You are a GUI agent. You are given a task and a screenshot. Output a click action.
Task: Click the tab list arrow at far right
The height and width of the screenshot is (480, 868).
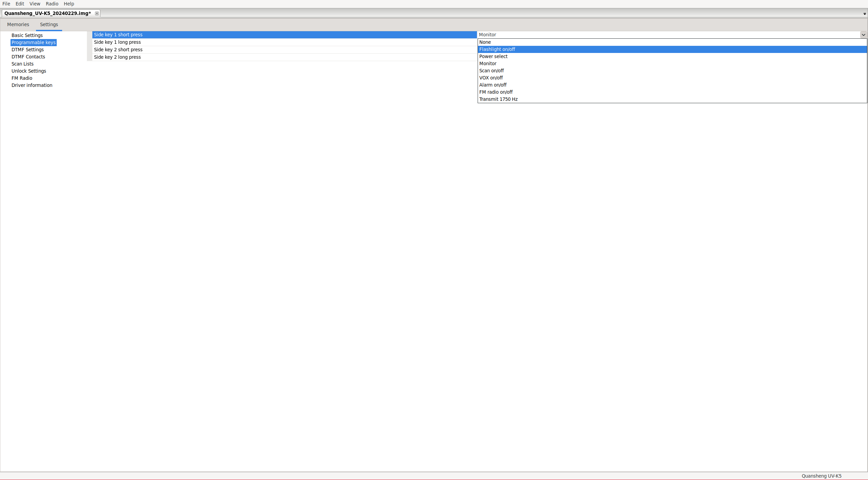pyautogui.click(x=864, y=14)
